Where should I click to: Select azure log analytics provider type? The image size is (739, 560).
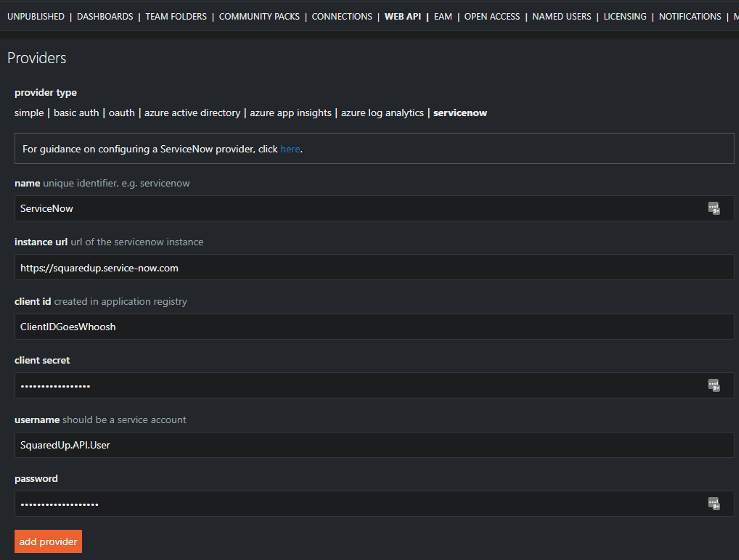coord(382,113)
